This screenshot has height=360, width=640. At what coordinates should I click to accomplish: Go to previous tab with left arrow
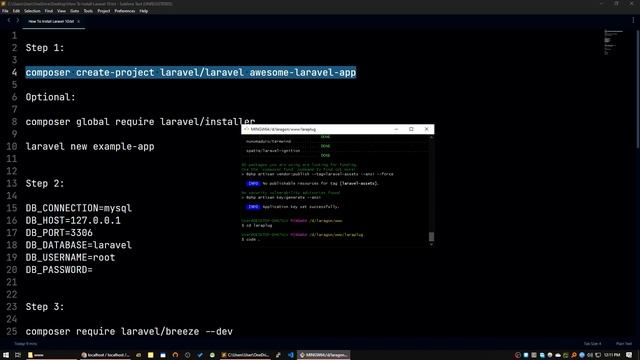point(9,20)
